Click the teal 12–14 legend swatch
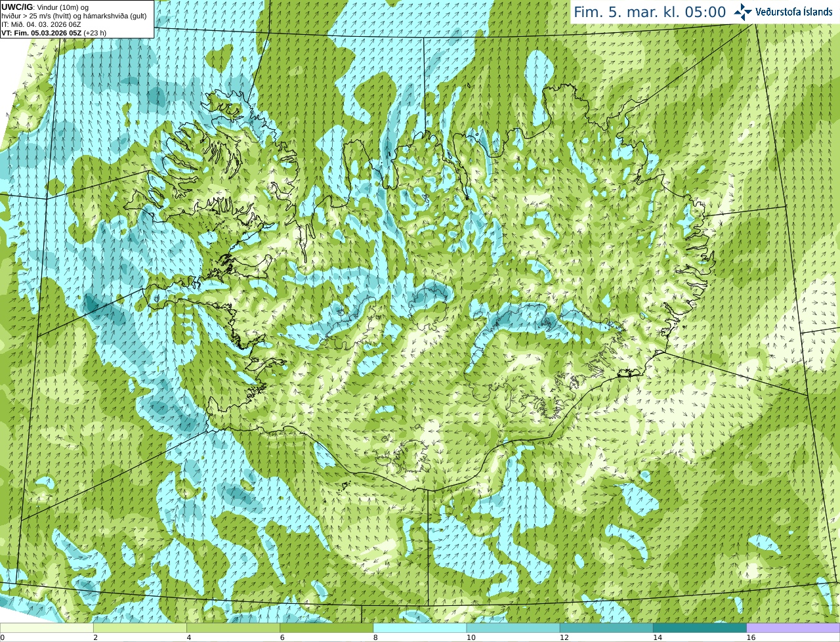Viewport: 840px width, 642px height. (x=606, y=628)
